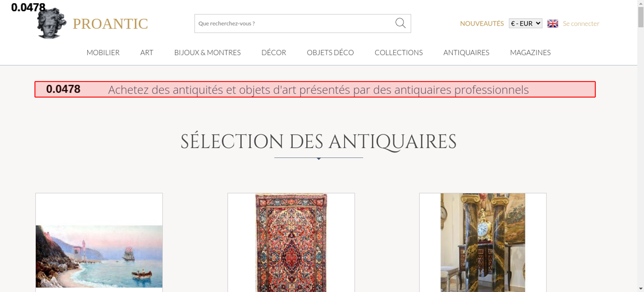
Task: Open the Décor menu
Action: 274,52
